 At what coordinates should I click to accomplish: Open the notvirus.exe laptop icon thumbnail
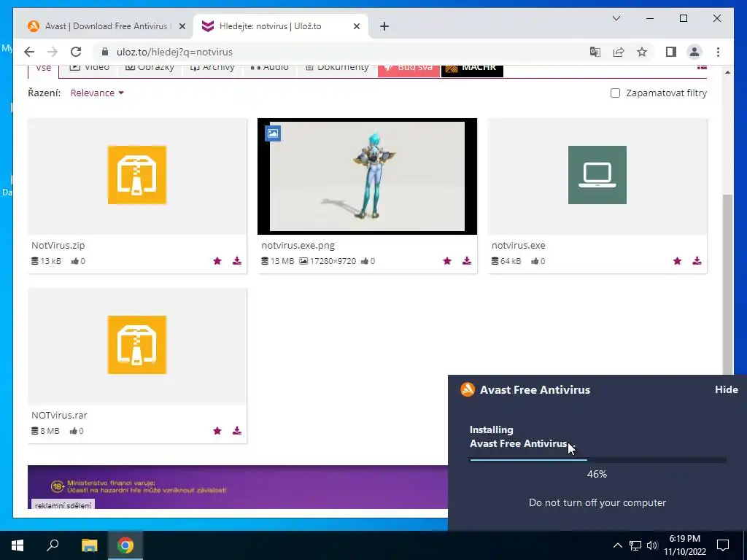point(597,176)
